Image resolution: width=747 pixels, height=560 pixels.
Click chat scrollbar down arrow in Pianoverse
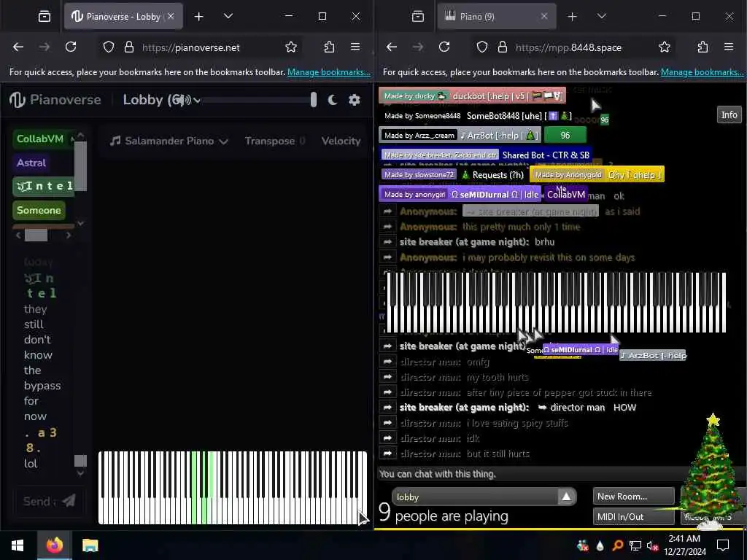click(80, 473)
